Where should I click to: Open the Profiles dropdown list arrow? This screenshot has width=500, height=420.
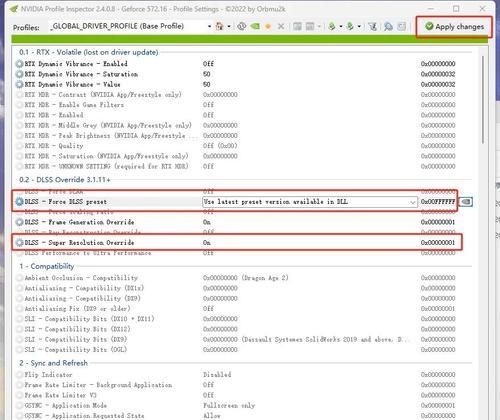209,26
